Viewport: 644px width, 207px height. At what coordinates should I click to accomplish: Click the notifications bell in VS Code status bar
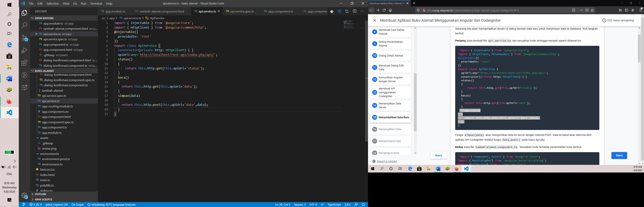[363, 205]
